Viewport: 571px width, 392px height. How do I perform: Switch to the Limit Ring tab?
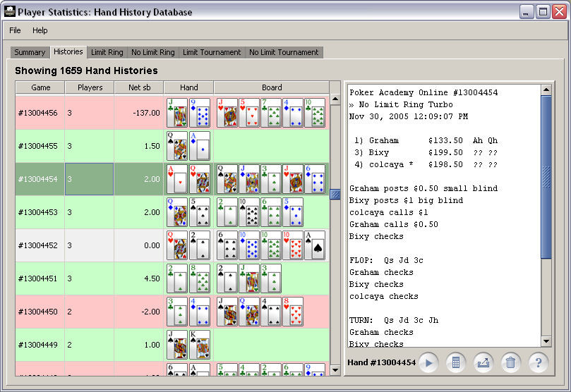[x=107, y=52]
